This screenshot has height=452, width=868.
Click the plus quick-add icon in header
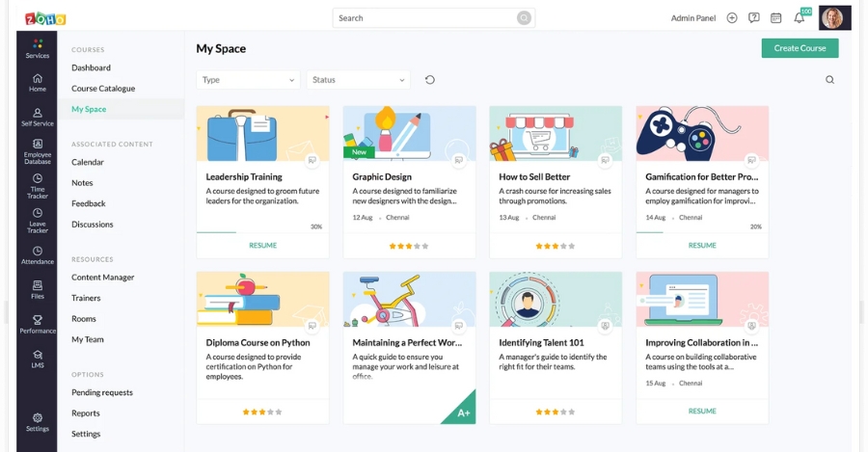tap(732, 17)
